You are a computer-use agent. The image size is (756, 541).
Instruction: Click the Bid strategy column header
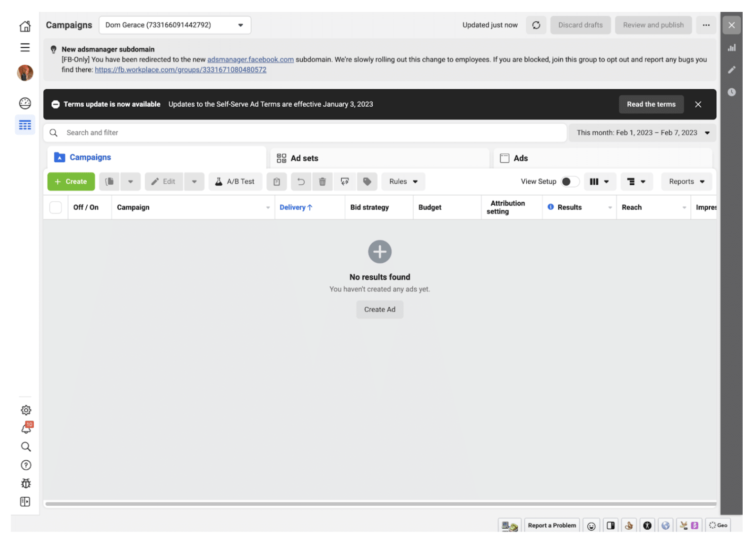pyautogui.click(x=369, y=207)
